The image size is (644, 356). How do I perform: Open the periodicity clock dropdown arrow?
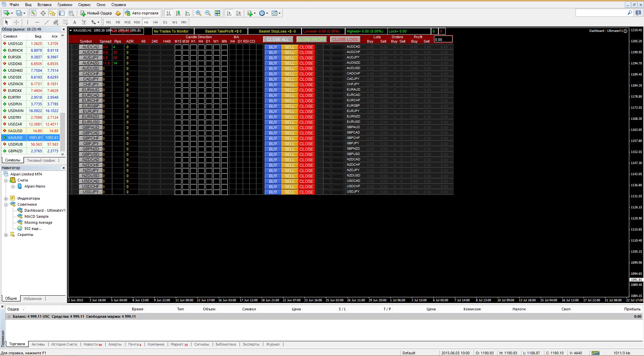coord(267,13)
